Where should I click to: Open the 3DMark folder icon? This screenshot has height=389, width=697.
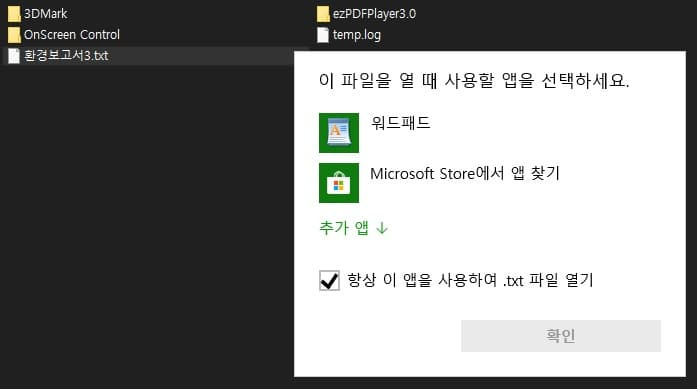point(14,14)
